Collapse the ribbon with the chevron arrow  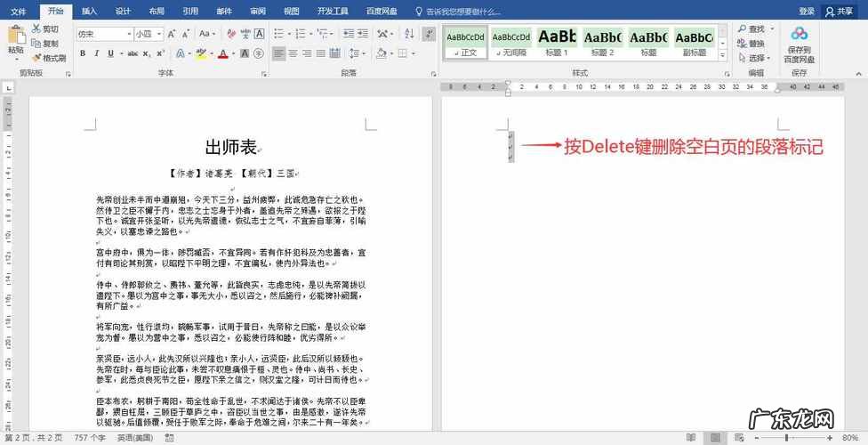click(858, 73)
